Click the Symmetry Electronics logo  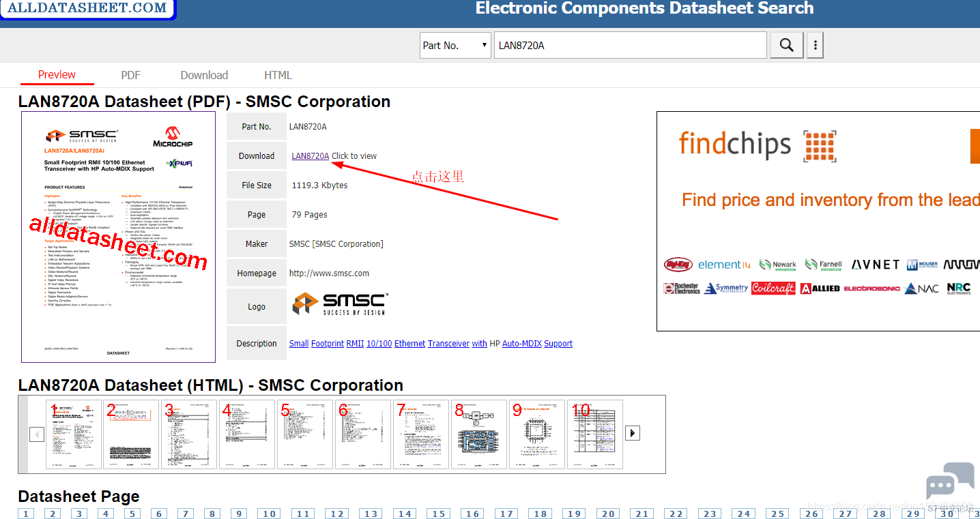[725, 288]
